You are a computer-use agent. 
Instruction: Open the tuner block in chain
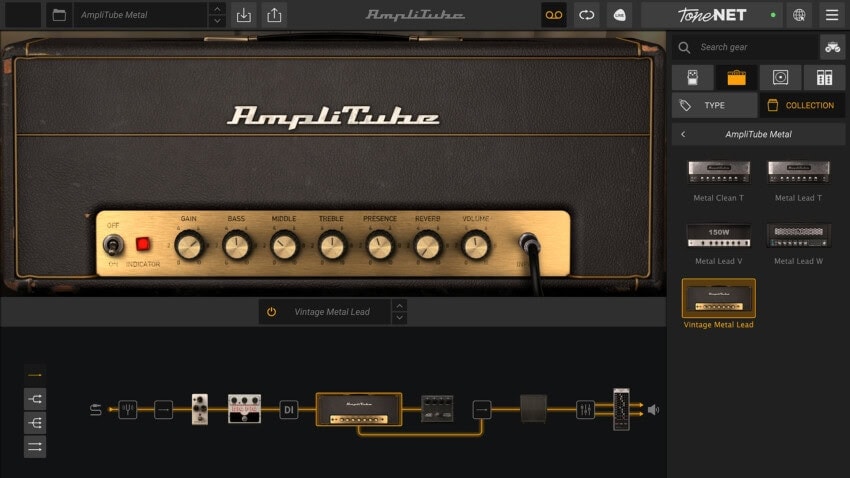pyautogui.click(x=128, y=409)
